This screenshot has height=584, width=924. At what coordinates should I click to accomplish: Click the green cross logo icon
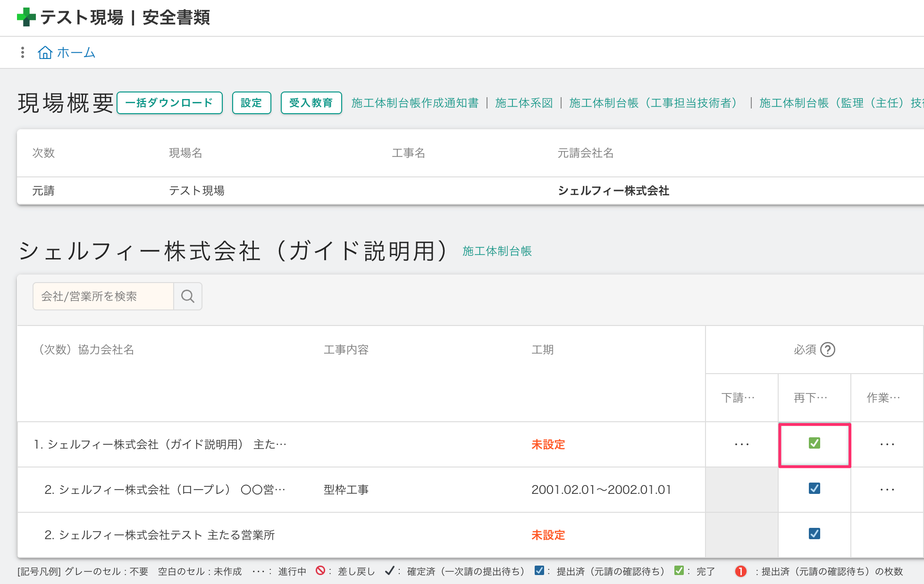pyautogui.click(x=26, y=17)
